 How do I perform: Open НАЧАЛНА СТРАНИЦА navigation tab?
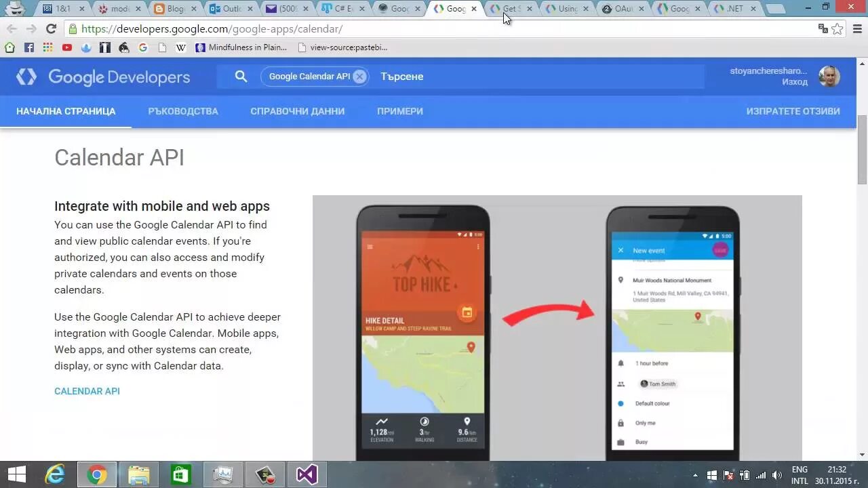click(x=66, y=111)
